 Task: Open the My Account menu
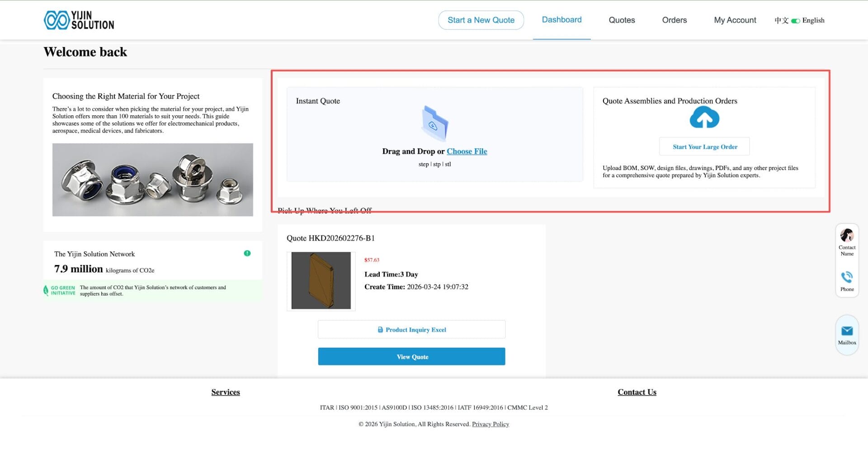click(x=735, y=20)
